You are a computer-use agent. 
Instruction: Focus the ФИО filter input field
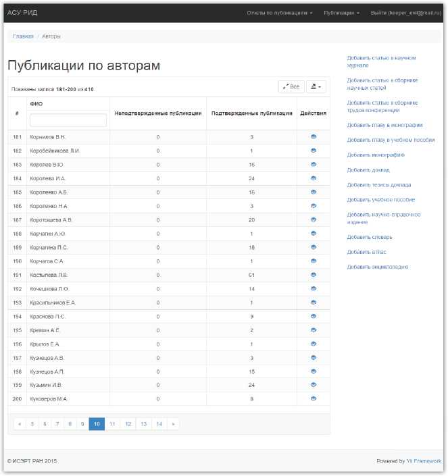click(x=68, y=120)
